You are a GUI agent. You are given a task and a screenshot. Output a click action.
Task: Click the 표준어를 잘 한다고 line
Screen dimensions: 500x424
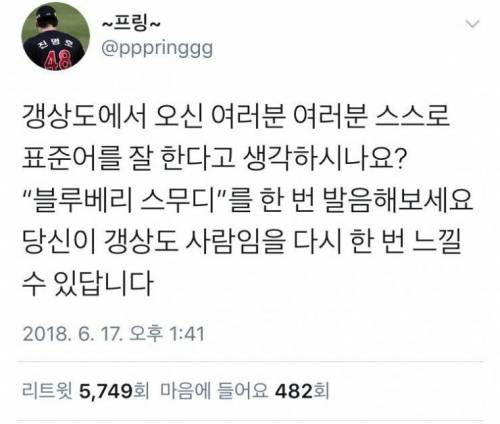click(214, 159)
